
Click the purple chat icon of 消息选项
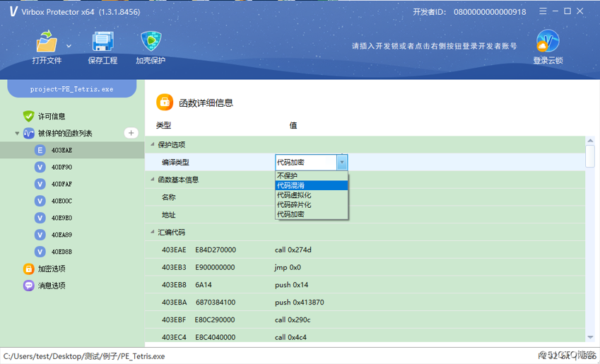tap(29, 286)
